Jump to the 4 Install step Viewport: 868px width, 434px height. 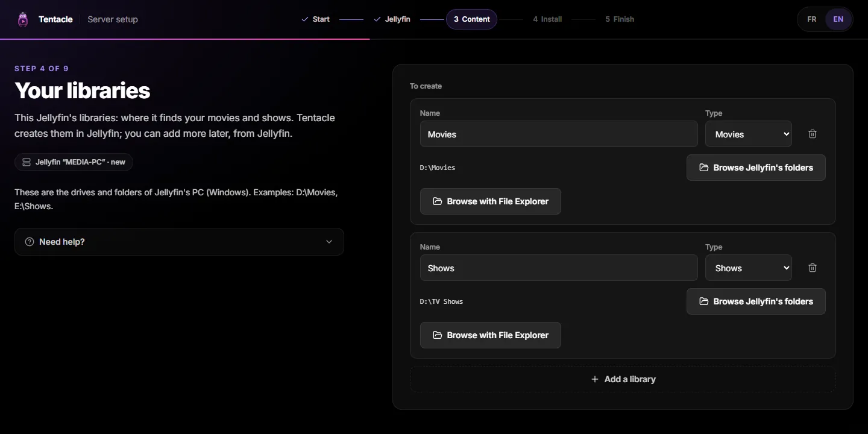click(x=547, y=19)
